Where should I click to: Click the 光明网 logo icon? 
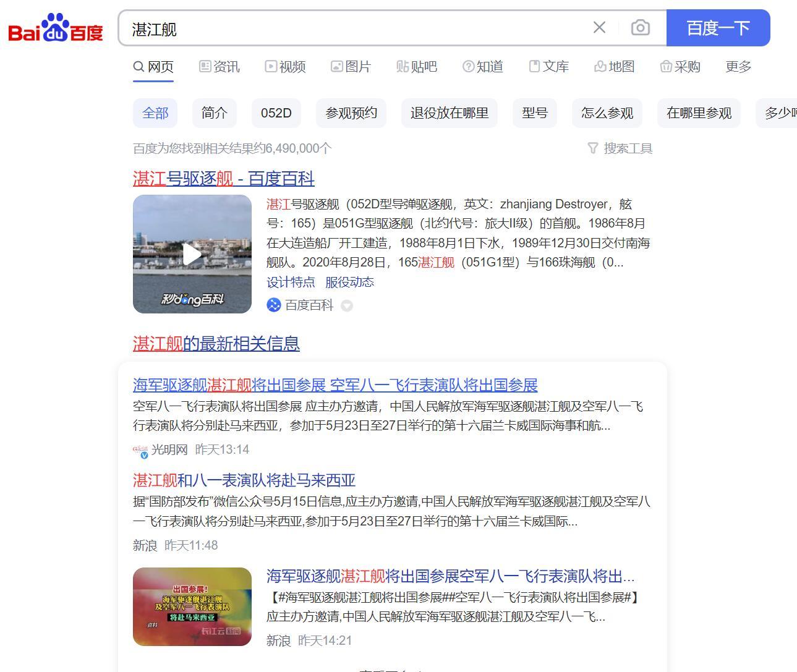coord(141,451)
